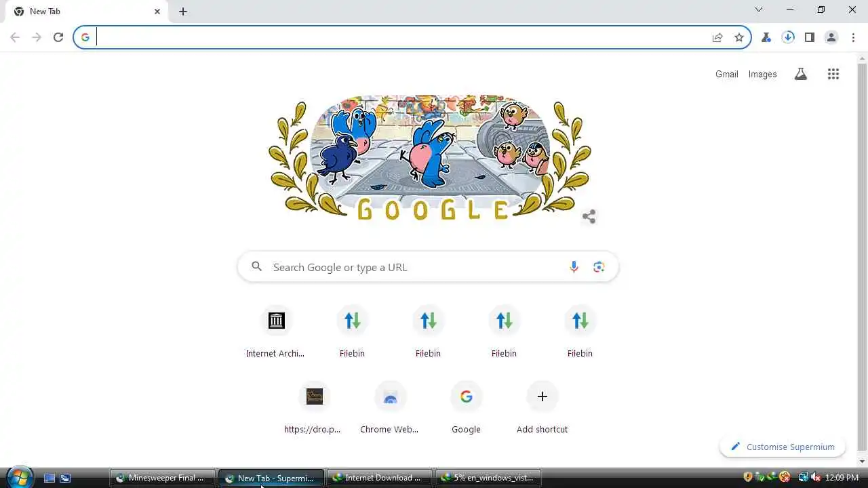Share this page from address bar
The image size is (868, 488).
tap(717, 37)
